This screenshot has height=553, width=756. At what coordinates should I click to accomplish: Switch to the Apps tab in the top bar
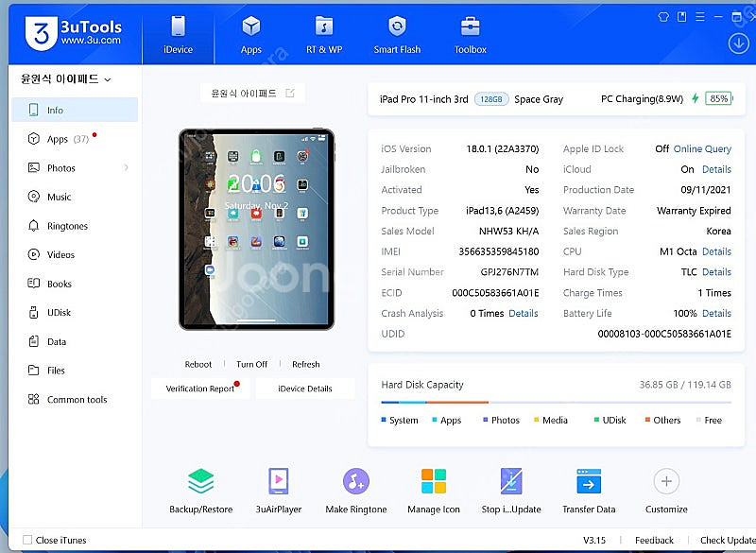pyautogui.click(x=250, y=35)
